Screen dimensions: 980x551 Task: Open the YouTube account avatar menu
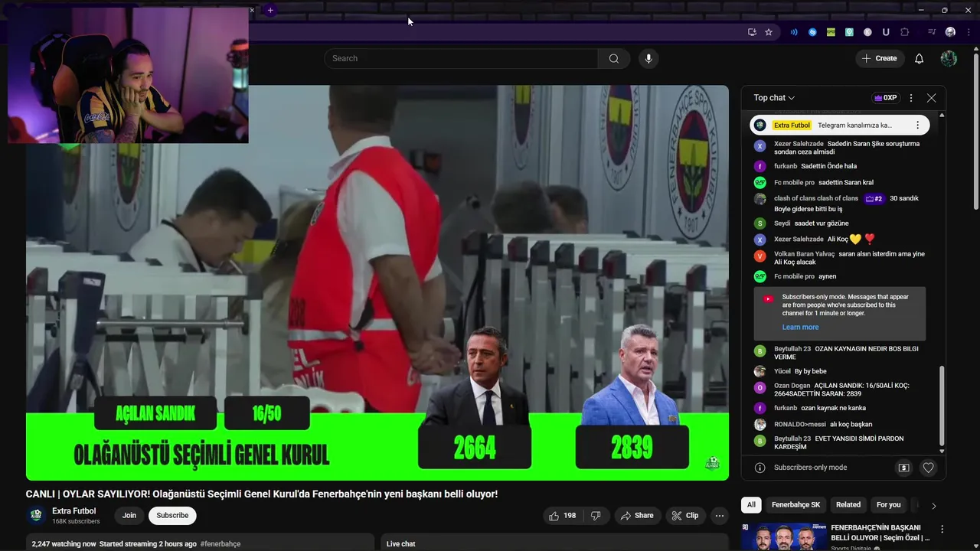pyautogui.click(x=949, y=59)
